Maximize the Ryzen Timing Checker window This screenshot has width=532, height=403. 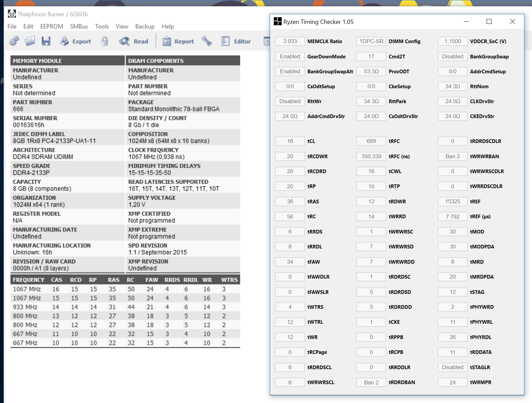click(x=489, y=22)
